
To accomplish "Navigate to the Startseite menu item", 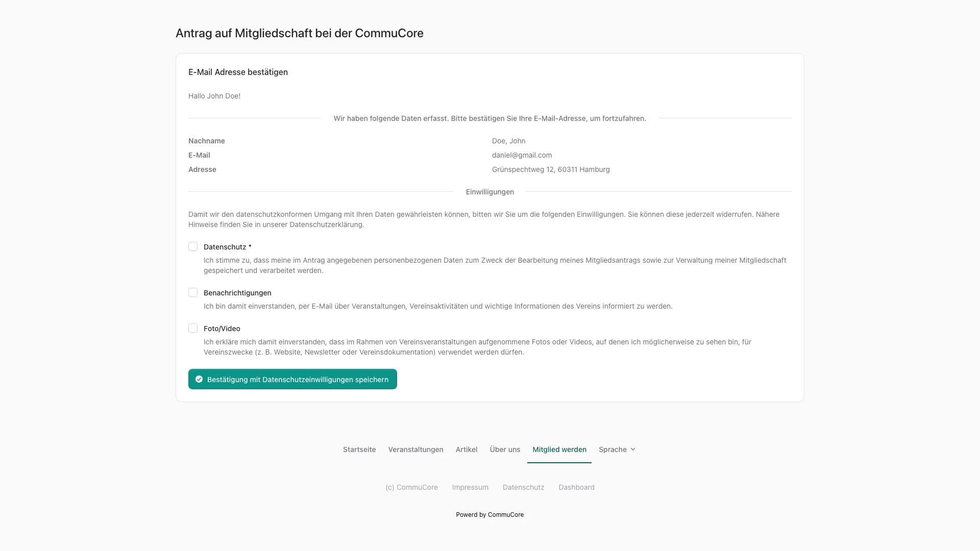I will pyautogui.click(x=359, y=449).
